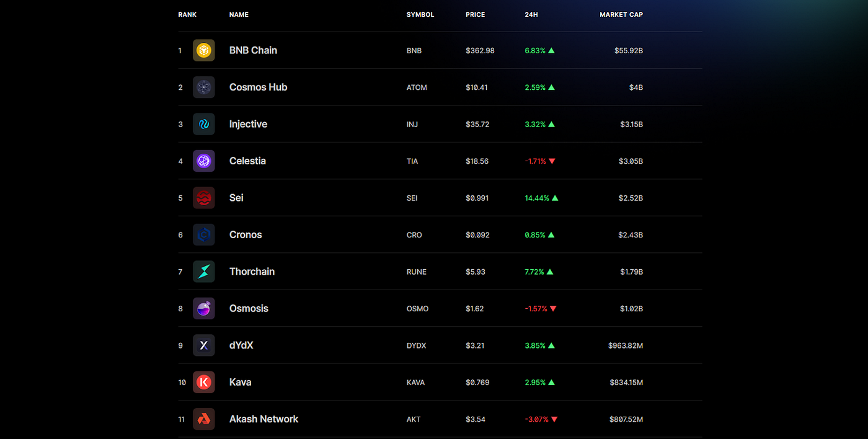
Task: Open the Thorchain name link
Action: 252,272
